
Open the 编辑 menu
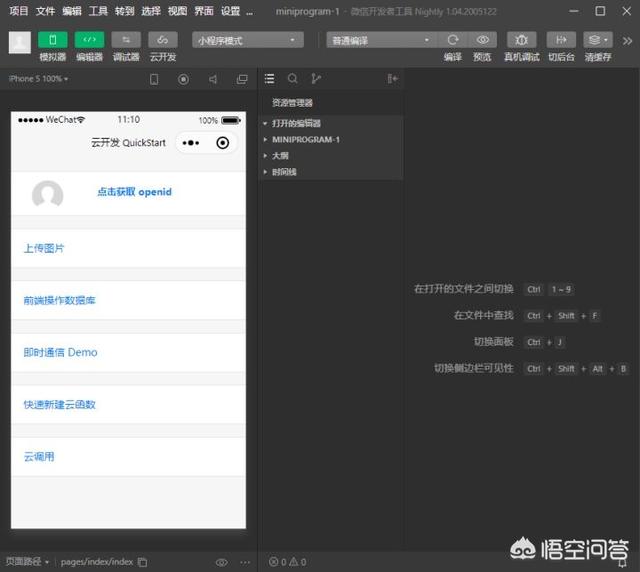(72, 11)
